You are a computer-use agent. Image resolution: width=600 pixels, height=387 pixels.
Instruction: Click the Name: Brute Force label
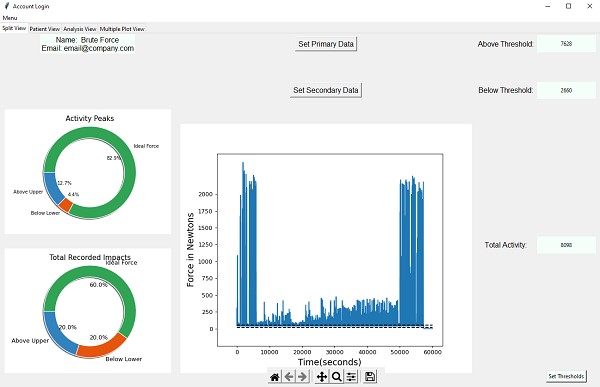pos(88,40)
